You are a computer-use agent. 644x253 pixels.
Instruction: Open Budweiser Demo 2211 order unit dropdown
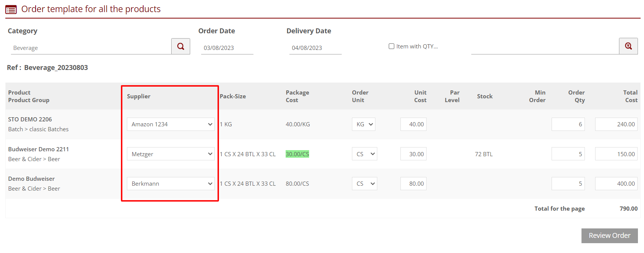364,154
